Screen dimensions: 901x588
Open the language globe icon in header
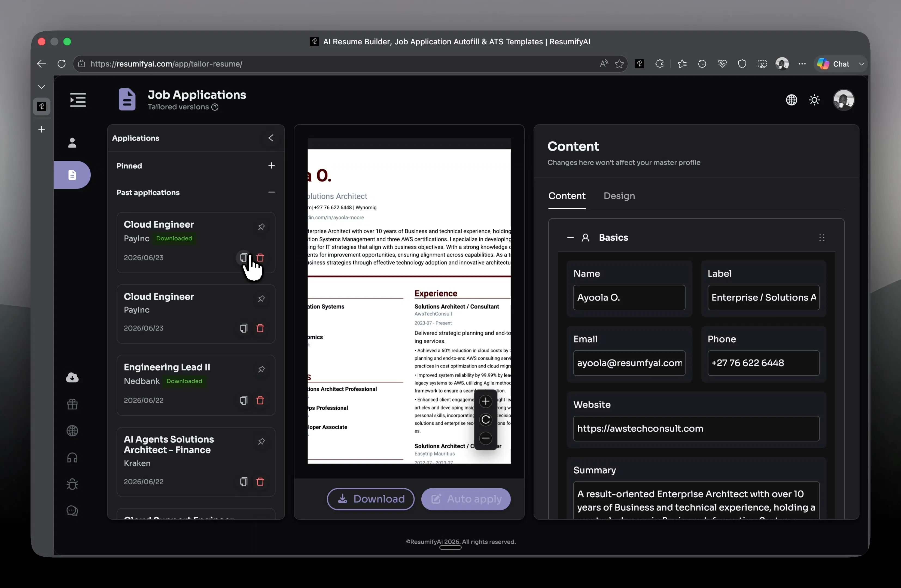tap(791, 100)
